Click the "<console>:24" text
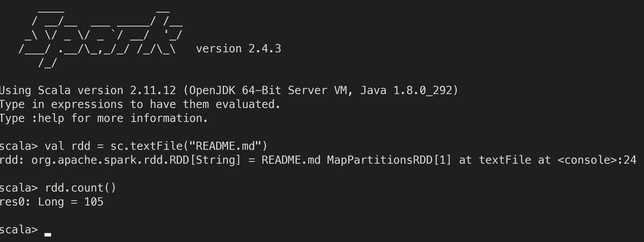This screenshot has height=242, width=644. click(597, 160)
